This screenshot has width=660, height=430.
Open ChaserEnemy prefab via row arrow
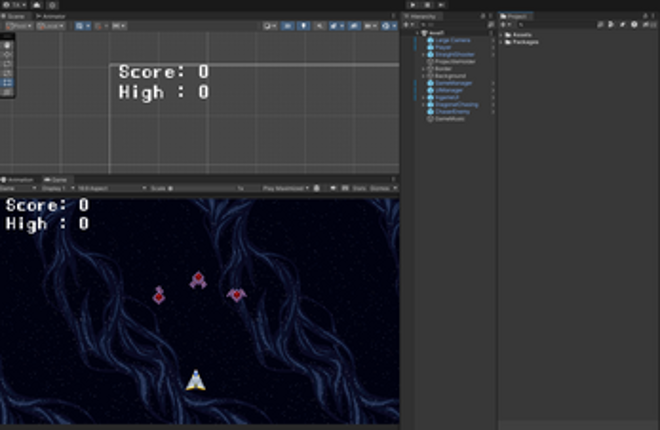(x=493, y=112)
